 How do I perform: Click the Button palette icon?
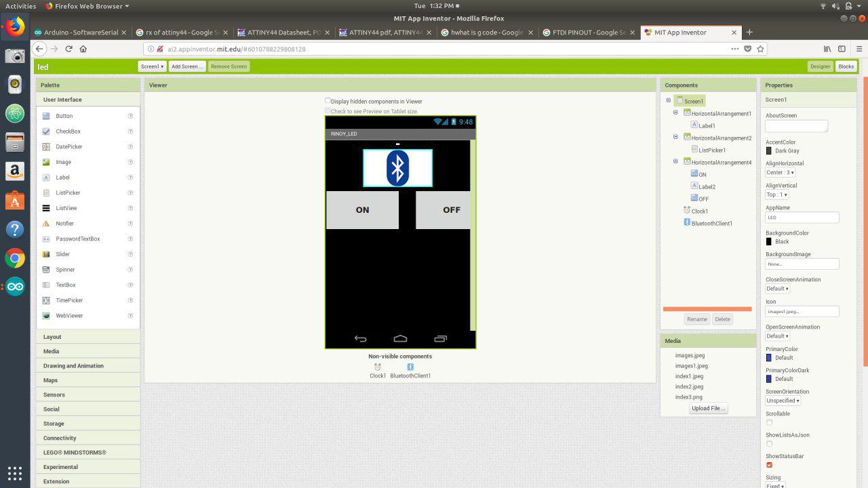pos(46,116)
